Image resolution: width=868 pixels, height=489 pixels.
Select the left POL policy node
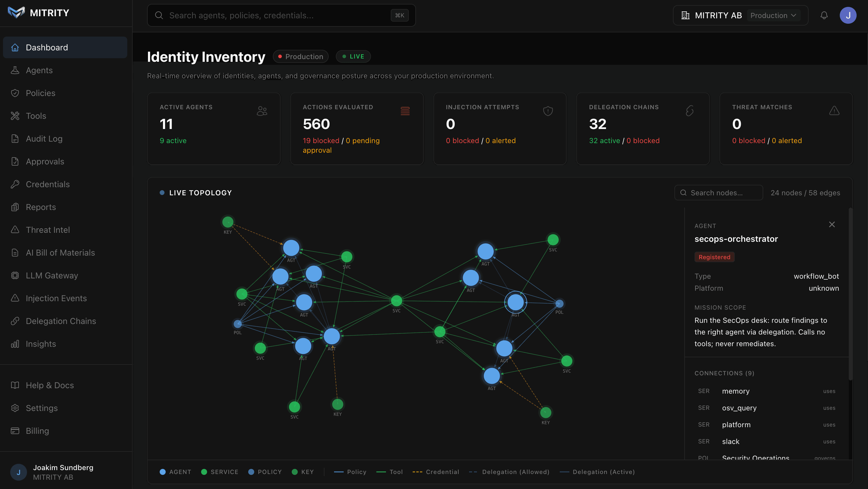click(237, 324)
